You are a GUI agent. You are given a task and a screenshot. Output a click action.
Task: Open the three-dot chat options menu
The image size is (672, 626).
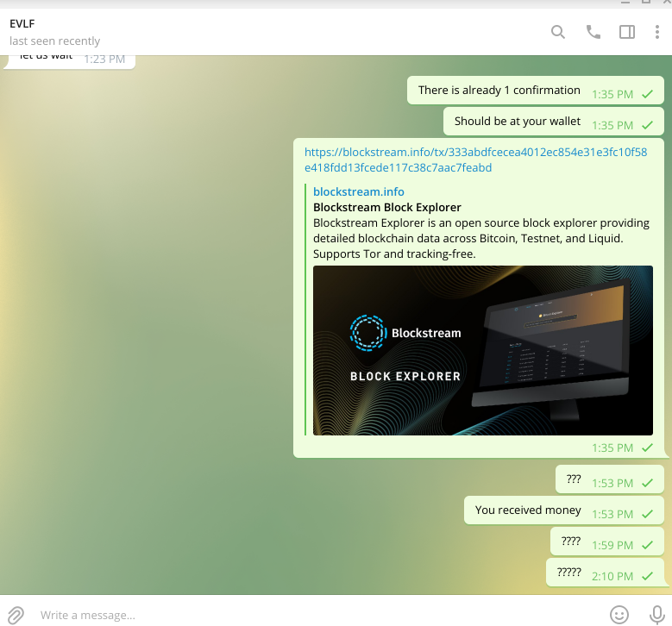pyautogui.click(x=657, y=32)
